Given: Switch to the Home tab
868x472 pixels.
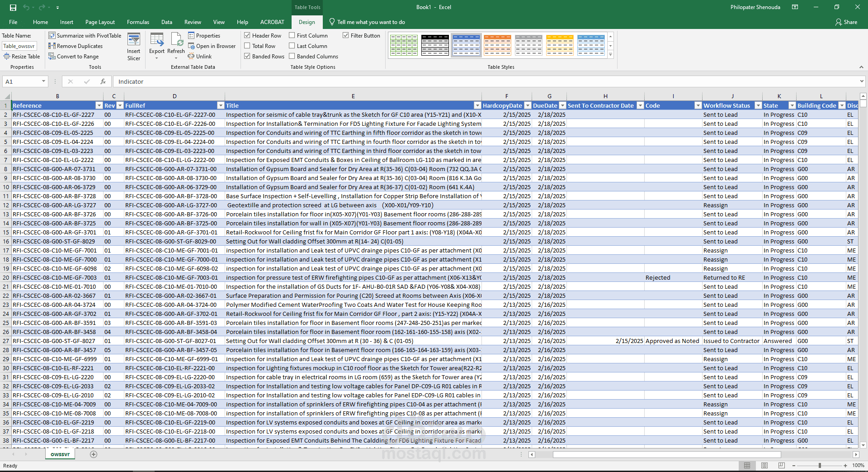Looking at the screenshot, I should click(x=40, y=22).
